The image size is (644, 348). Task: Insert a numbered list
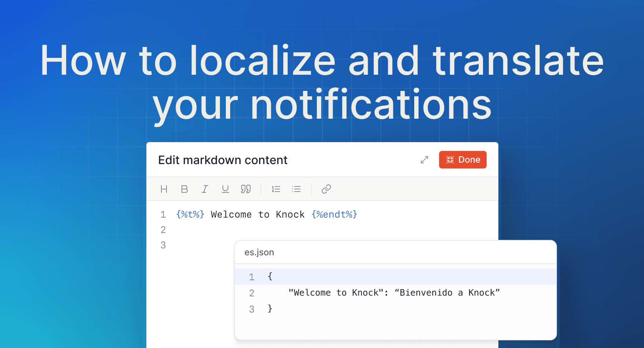tap(276, 189)
